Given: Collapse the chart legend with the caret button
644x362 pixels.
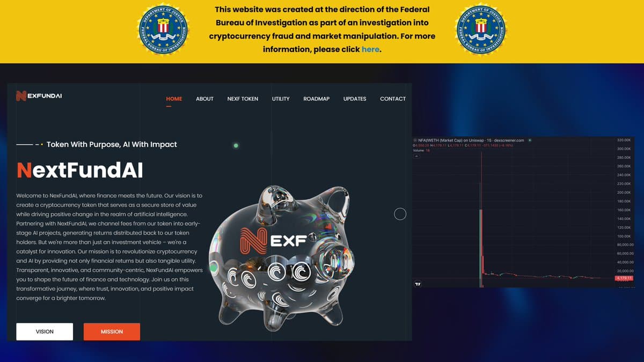Looking at the screenshot, I should coord(416,156).
